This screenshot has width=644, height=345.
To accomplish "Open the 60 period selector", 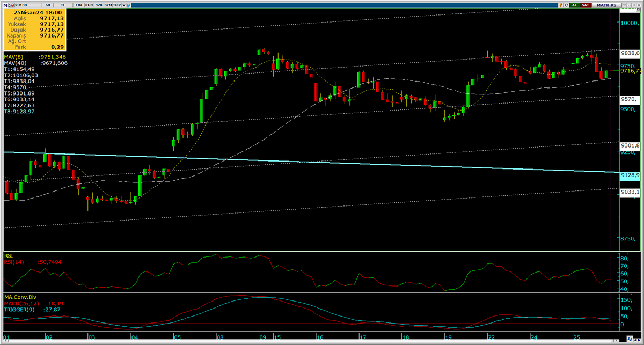I will [48, 5].
